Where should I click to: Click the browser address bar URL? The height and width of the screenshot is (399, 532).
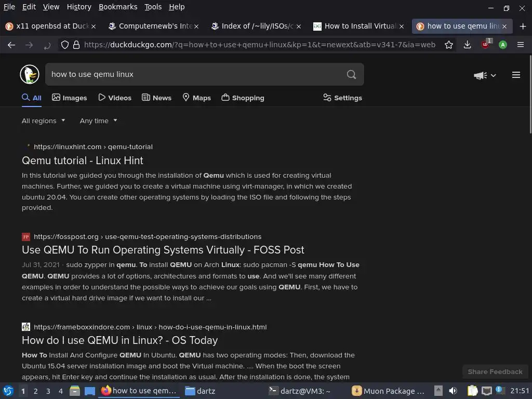coord(260,45)
